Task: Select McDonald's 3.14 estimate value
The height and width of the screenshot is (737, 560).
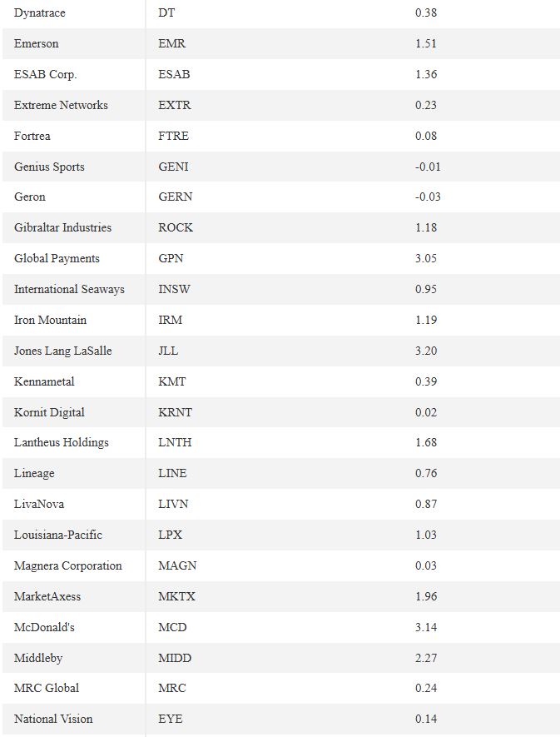Action: coord(426,627)
